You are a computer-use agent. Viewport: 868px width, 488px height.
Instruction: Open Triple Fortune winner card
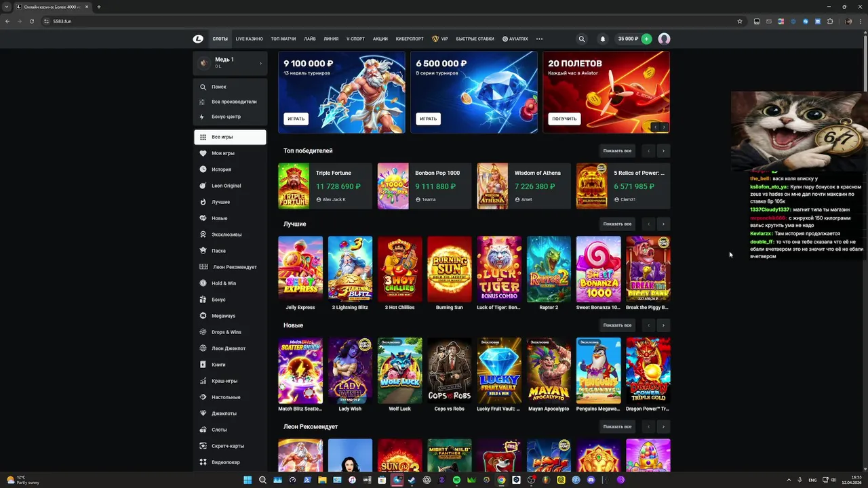(325, 186)
